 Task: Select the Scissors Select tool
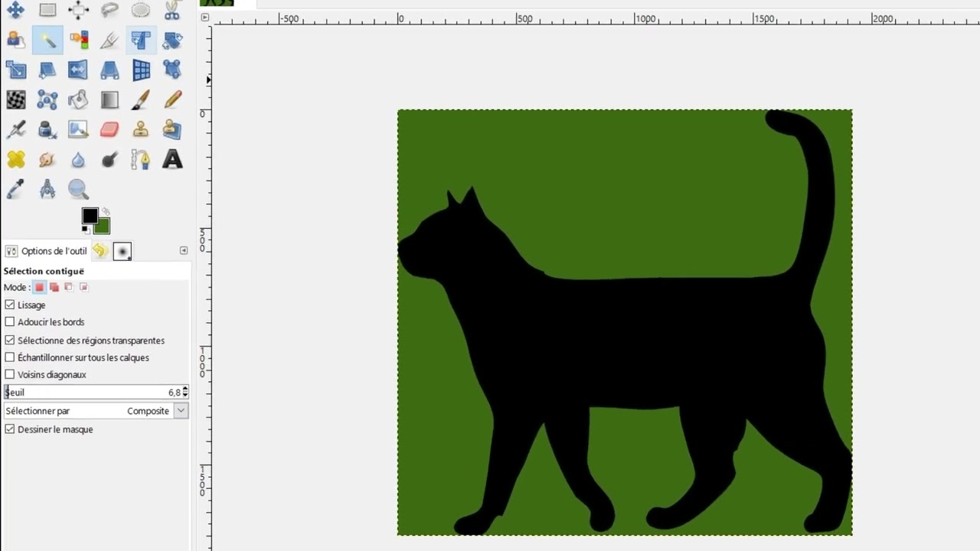tap(172, 10)
